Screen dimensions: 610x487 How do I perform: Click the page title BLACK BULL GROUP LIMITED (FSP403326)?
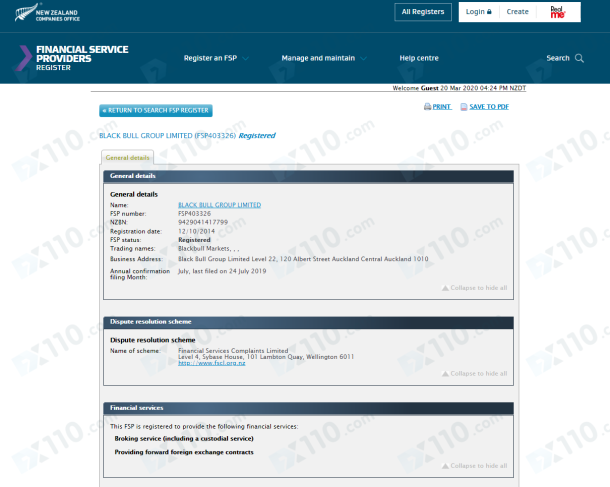(x=167, y=135)
